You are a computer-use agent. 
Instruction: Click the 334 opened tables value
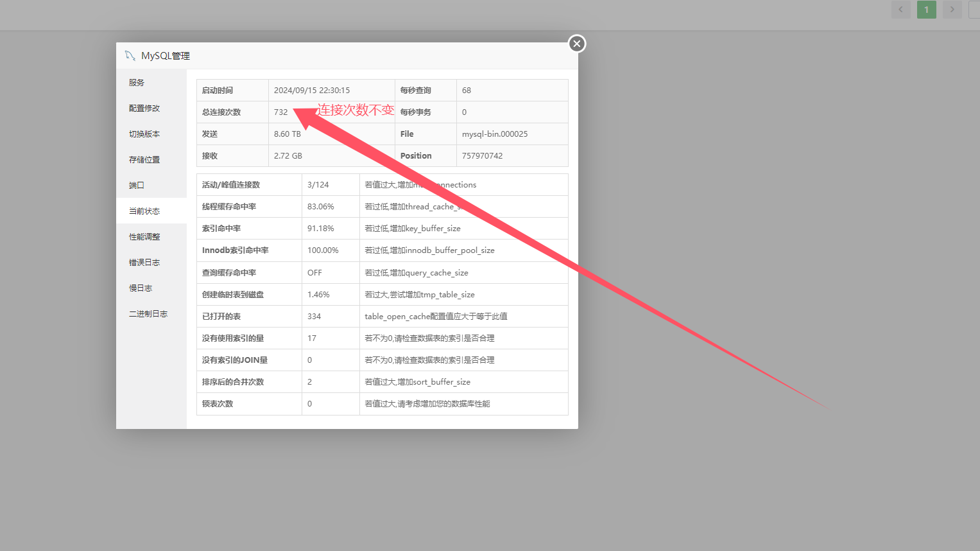(x=314, y=317)
